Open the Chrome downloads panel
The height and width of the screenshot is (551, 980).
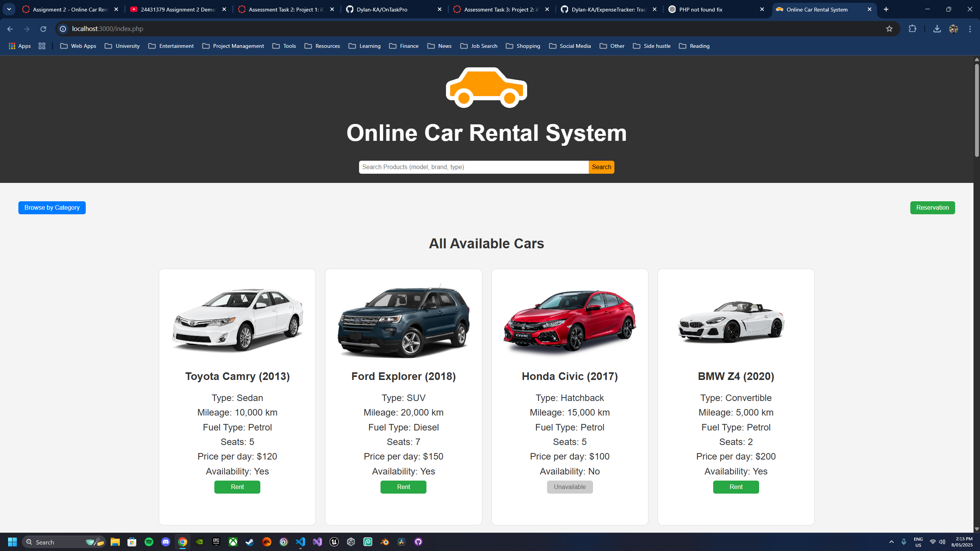tap(937, 29)
